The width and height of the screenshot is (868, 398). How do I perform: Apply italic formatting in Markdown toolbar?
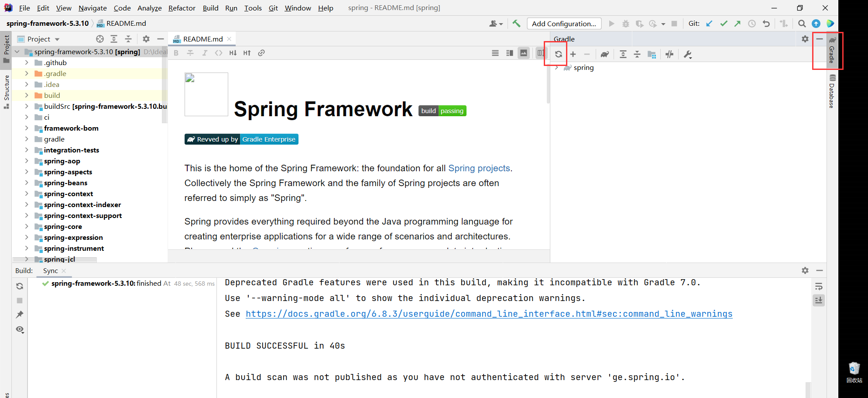205,53
